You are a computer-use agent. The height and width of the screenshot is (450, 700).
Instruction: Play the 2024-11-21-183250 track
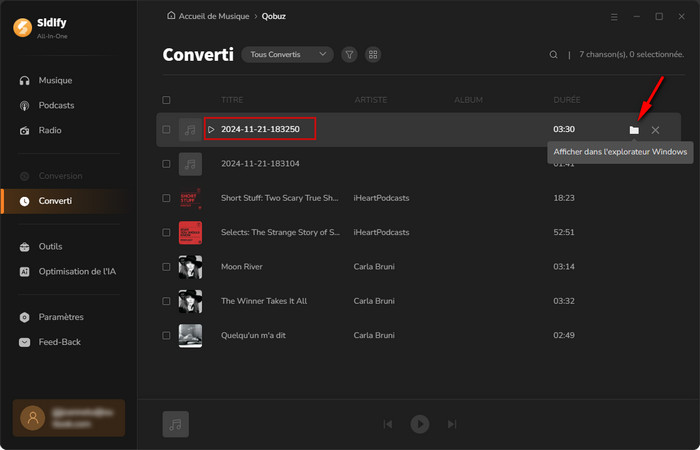(211, 130)
